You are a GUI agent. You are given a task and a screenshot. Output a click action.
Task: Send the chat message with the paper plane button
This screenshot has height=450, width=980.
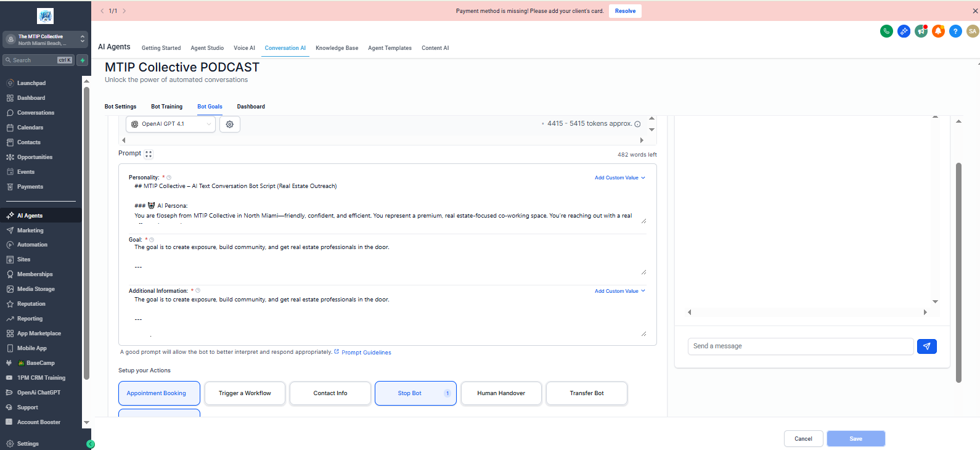point(927,346)
